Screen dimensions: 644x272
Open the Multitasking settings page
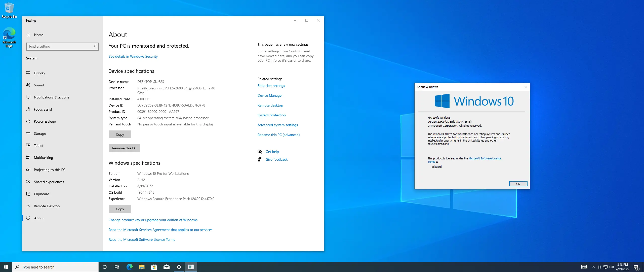(43, 158)
